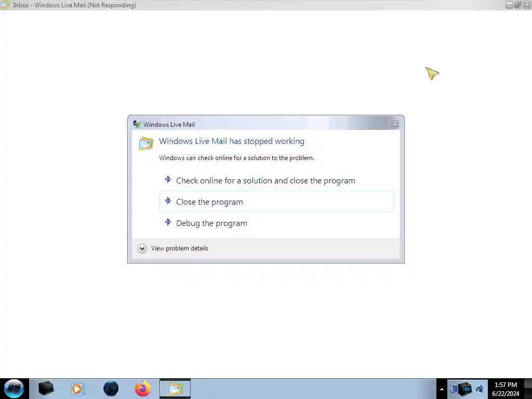Restore down the Inbox Windows Live Mail window
Viewport: 532px width, 399px height.
click(x=518, y=5)
